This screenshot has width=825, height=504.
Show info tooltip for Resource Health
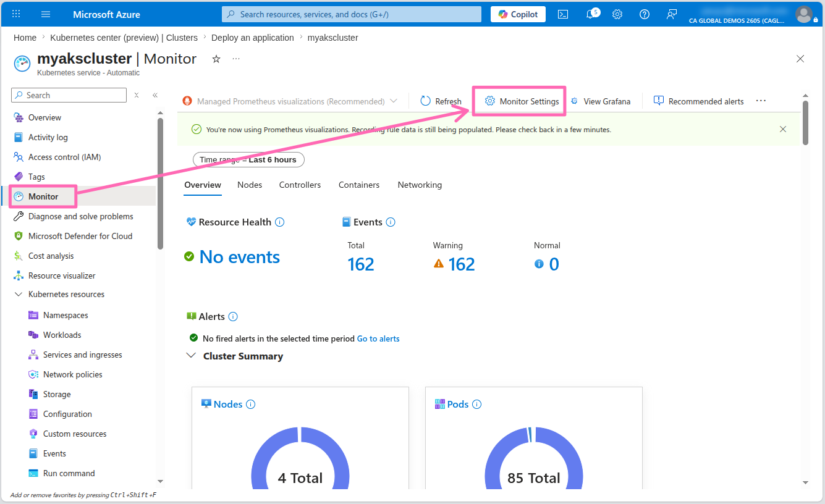[279, 222]
